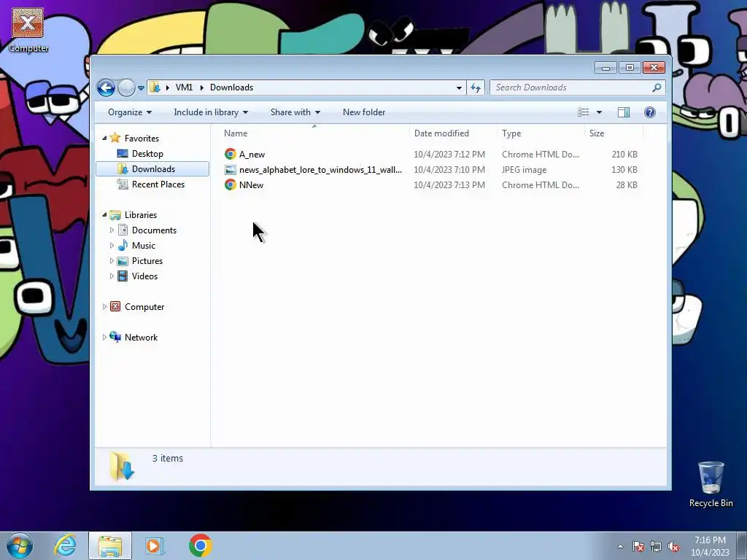Open Help with the question mark icon
Screen dimensions: 747x560
650,112
